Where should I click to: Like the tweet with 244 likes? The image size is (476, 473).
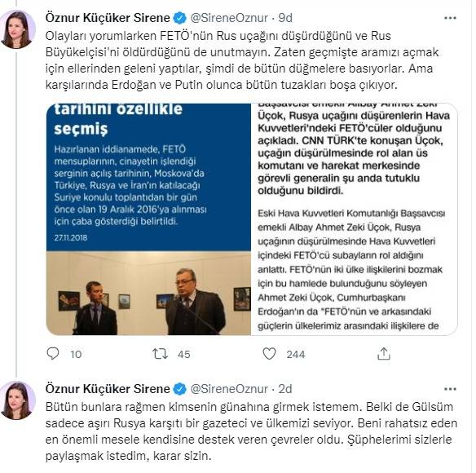click(x=269, y=354)
